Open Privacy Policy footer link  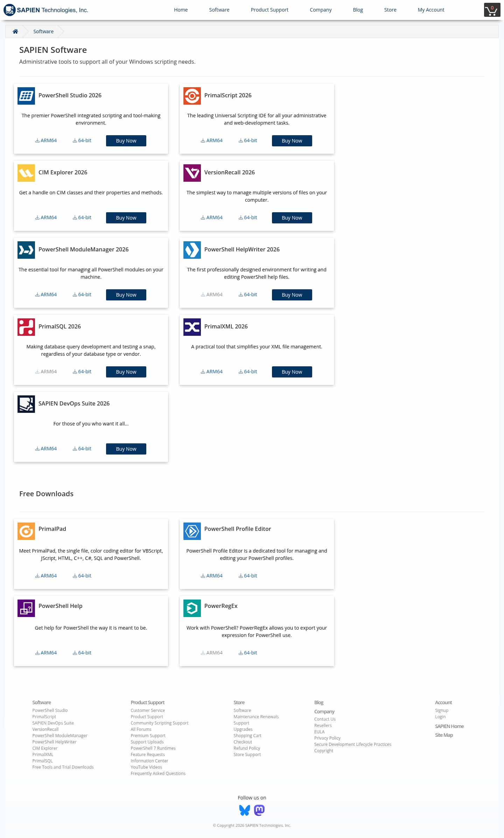pyautogui.click(x=327, y=738)
